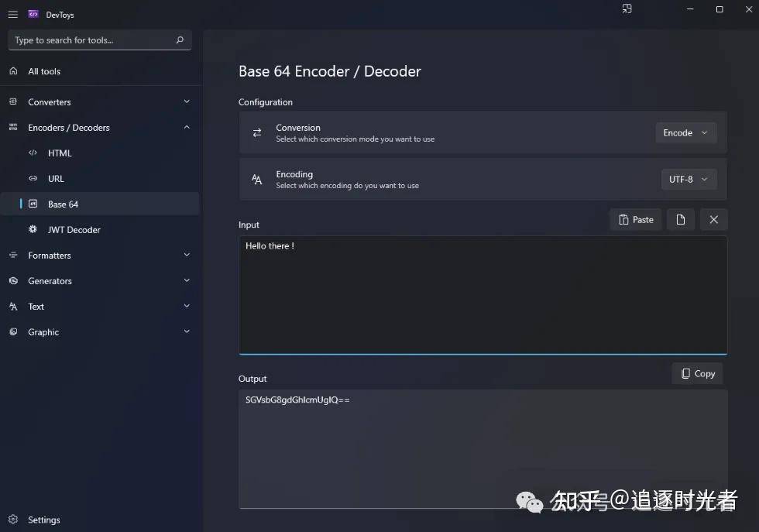
Task: Click the Formatters label
Action: [50, 256]
